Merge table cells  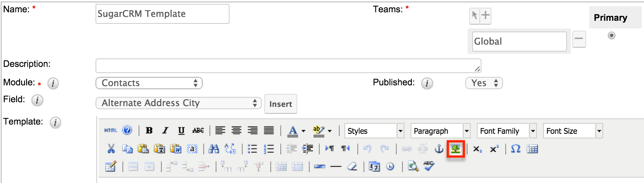click(x=297, y=166)
